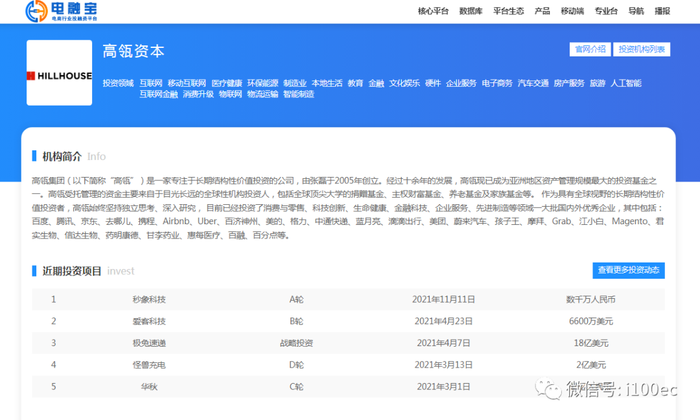Go to 平台生态 in the top nav
The height and width of the screenshot is (420, 700).
coord(508,11)
